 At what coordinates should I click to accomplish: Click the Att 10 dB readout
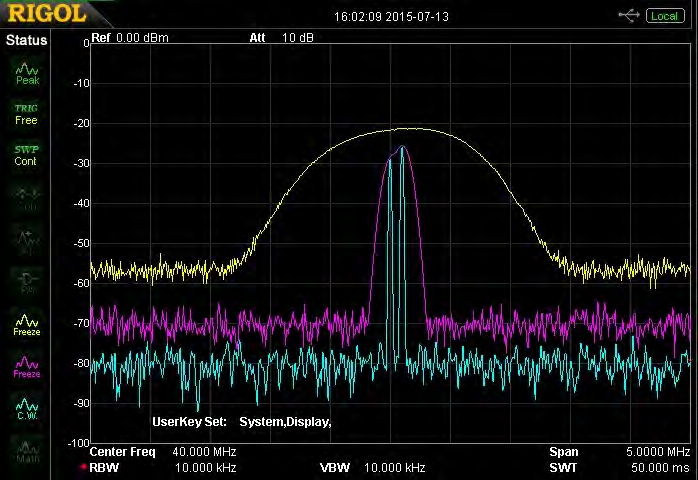click(281, 37)
